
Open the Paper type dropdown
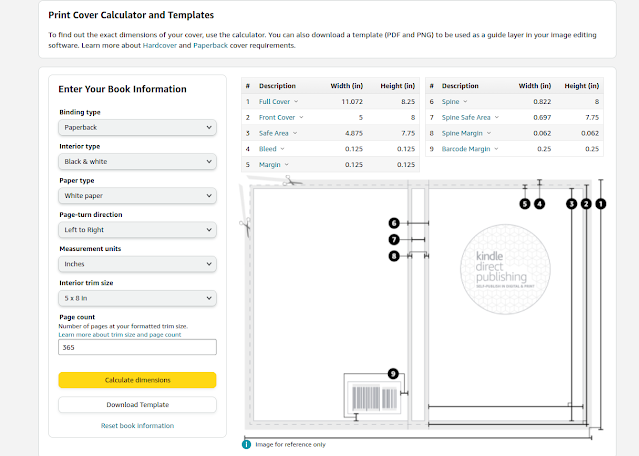pos(137,196)
